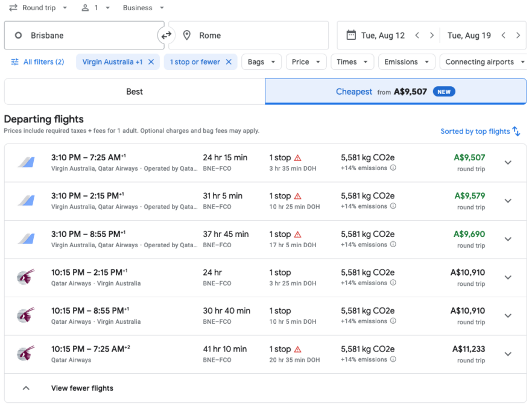Open the Round trip type dropdown
Viewport: 532px width, 407px height.
coord(38,8)
